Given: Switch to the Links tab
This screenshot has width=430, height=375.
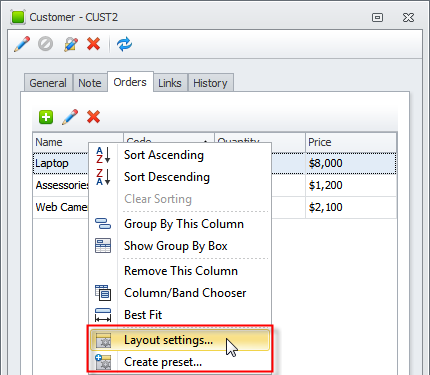Looking at the screenshot, I should point(170,83).
